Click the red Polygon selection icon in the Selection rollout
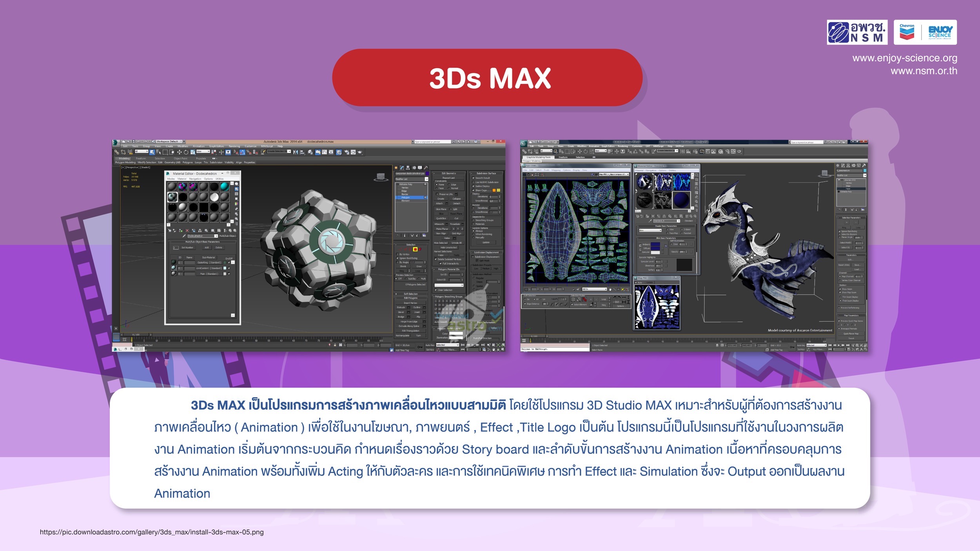 tap(415, 249)
